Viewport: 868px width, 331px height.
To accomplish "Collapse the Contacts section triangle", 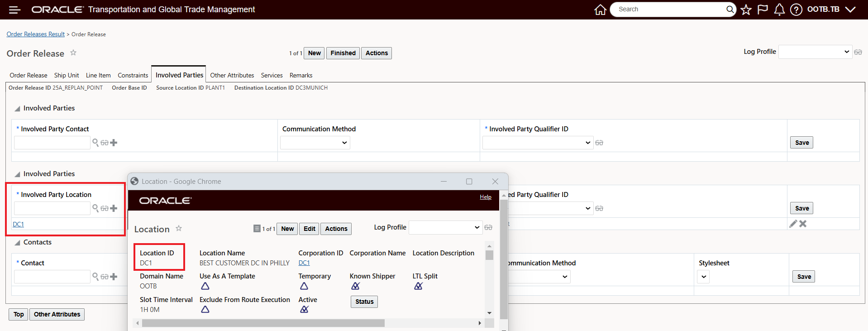I will tap(17, 243).
